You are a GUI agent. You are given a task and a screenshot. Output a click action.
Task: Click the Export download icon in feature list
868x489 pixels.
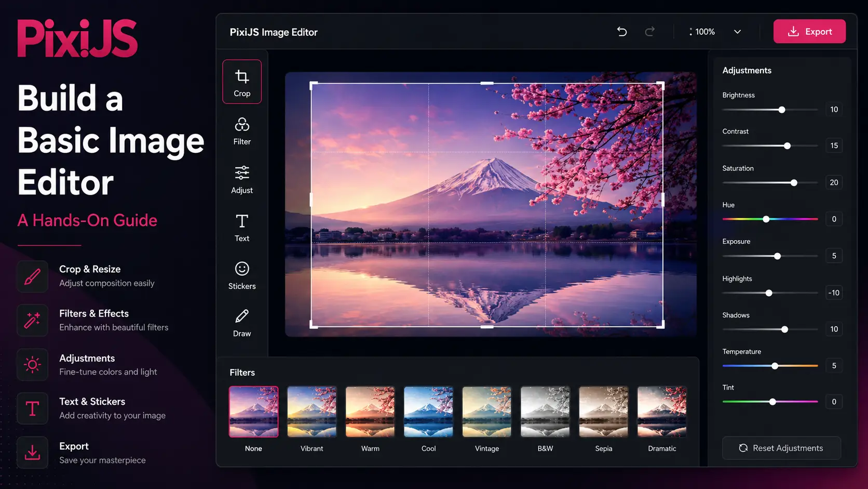[x=32, y=453]
